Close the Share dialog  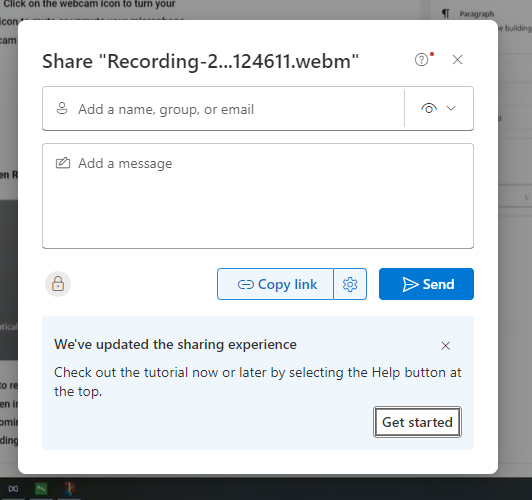457,60
